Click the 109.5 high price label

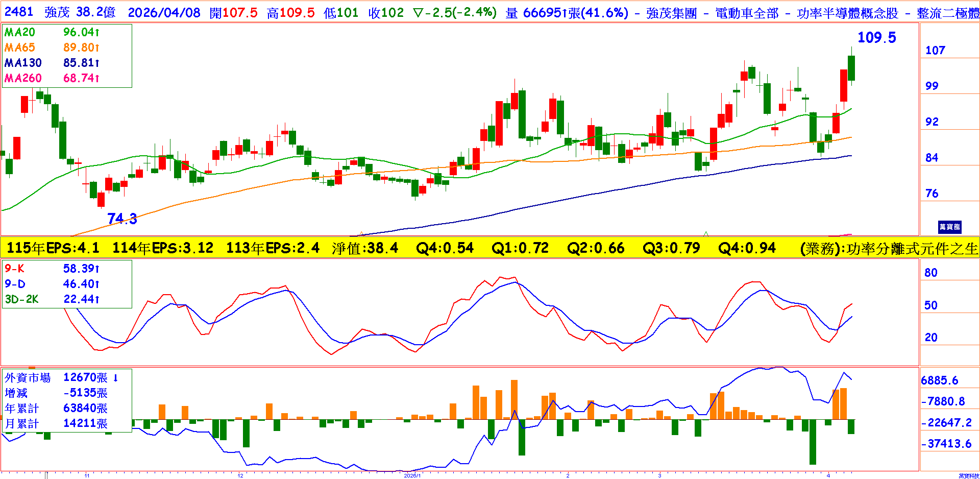(876, 37)
